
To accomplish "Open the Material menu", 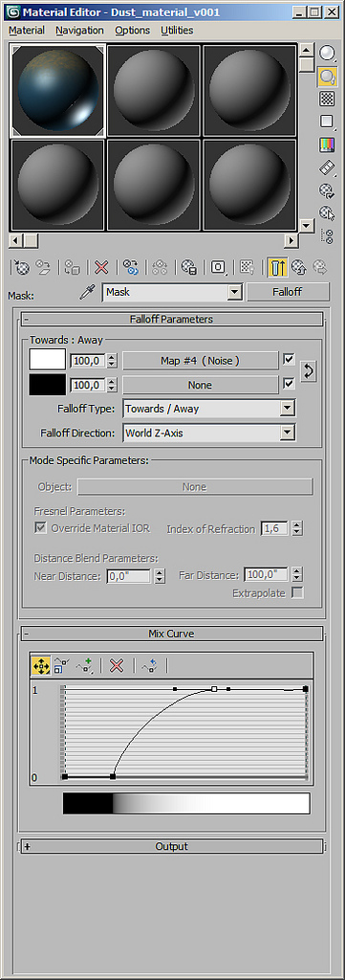I will (27, 30).
